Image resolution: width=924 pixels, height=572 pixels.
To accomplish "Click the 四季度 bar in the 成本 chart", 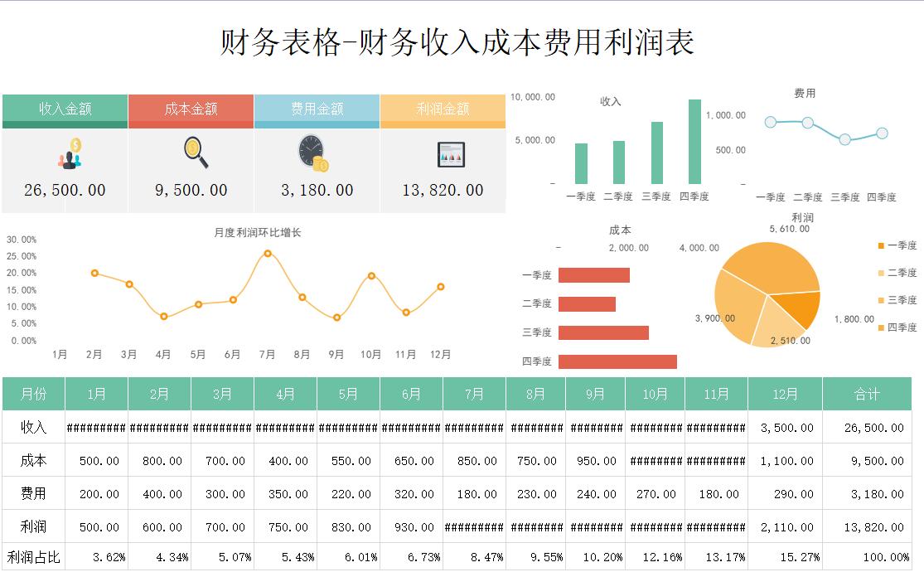I will (617, 362).
